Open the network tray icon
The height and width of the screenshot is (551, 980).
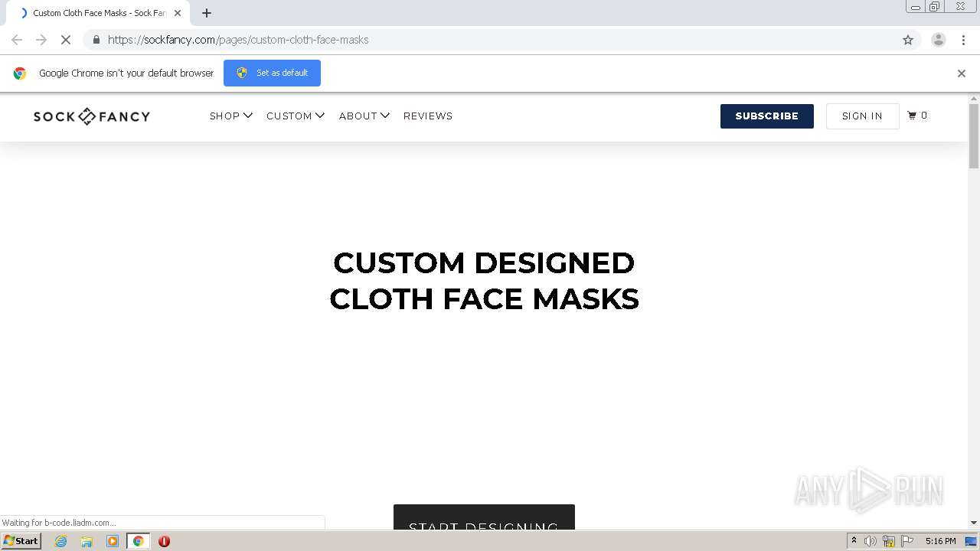pos(889,541)
